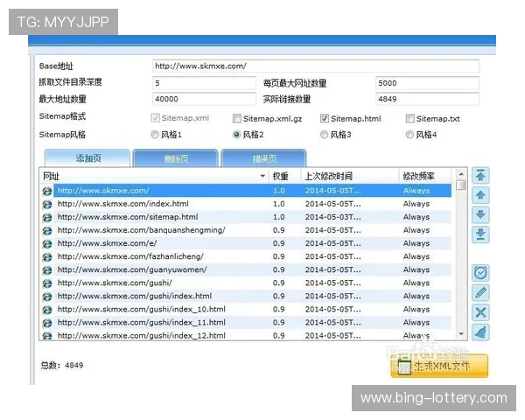
Task: Toggle the Sitemap.xml checkbox
Action: click(x=155, y=118)
